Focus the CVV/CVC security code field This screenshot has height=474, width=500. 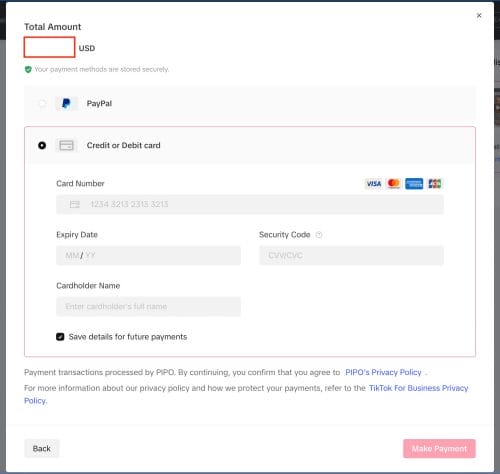click(x=351, y=255)
